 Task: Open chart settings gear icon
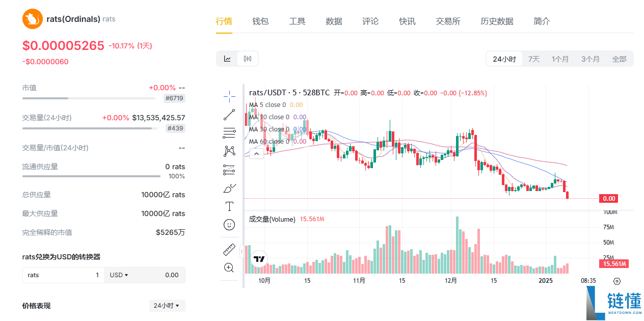(x=617, y=281)
